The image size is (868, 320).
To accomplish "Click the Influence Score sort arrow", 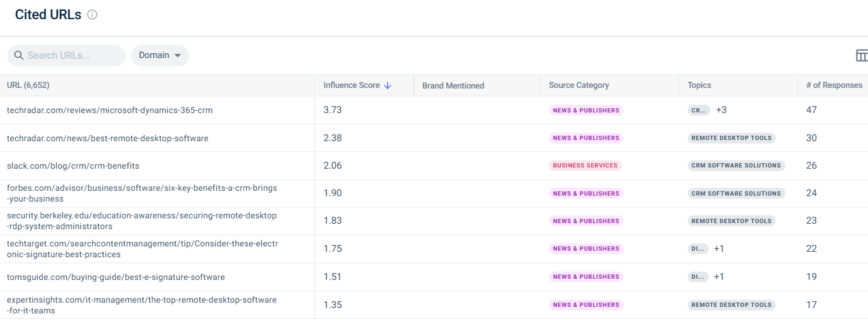I will pyautogui.click(x=388, y=86).
